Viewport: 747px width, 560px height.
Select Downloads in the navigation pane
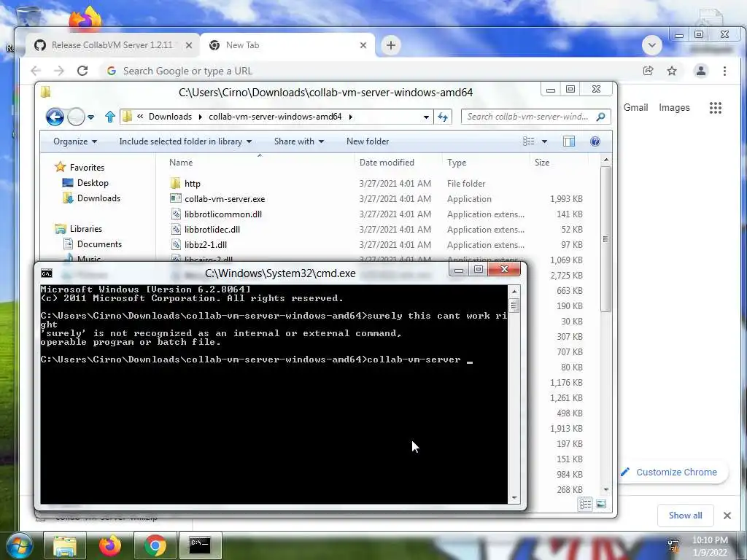coord(91,198)
